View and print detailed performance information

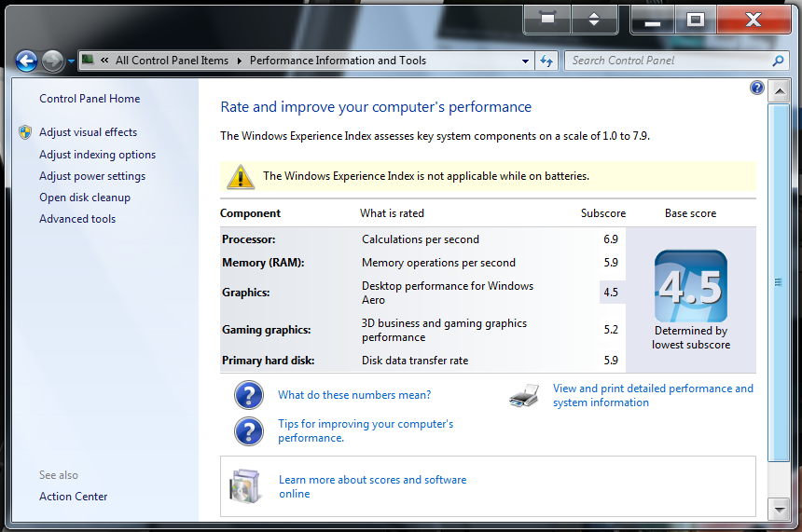tap(653, 396)
